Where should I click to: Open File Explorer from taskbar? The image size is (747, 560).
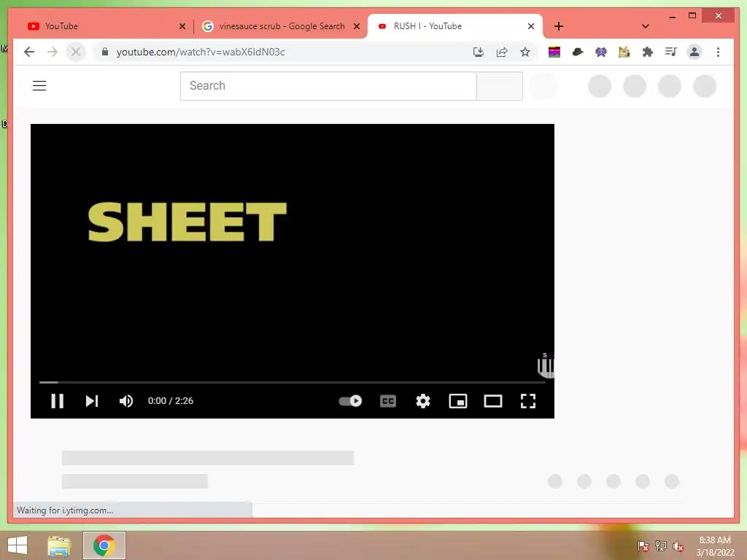(x=59, y=545)
